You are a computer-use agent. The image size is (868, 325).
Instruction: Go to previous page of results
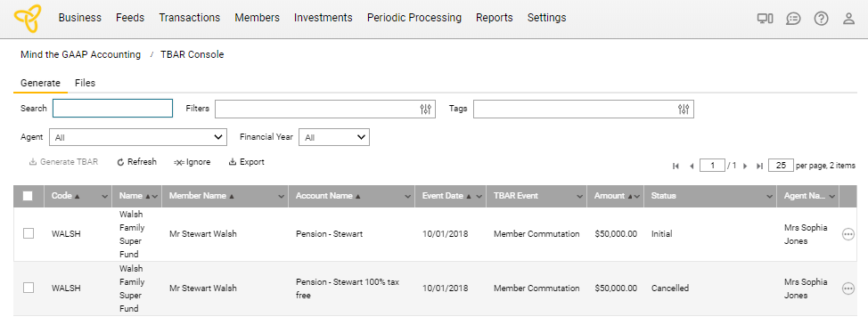(691, 166)
